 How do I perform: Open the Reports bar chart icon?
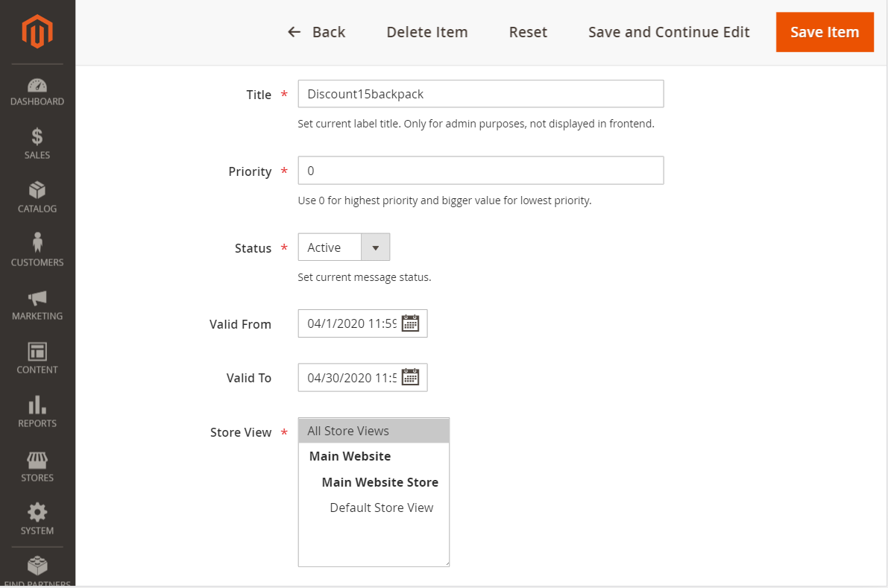pos(37,405)
